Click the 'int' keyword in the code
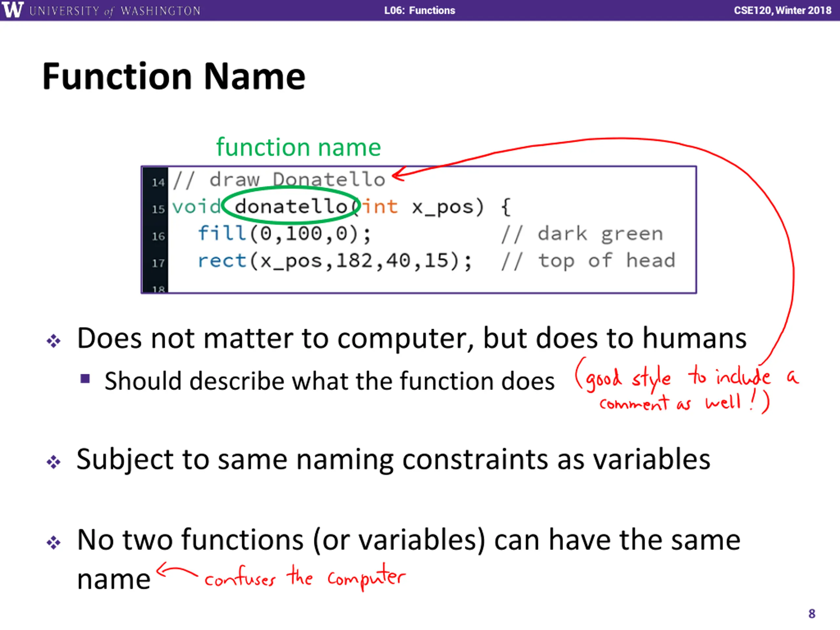The image size is (840, 630). click(380, 207)
